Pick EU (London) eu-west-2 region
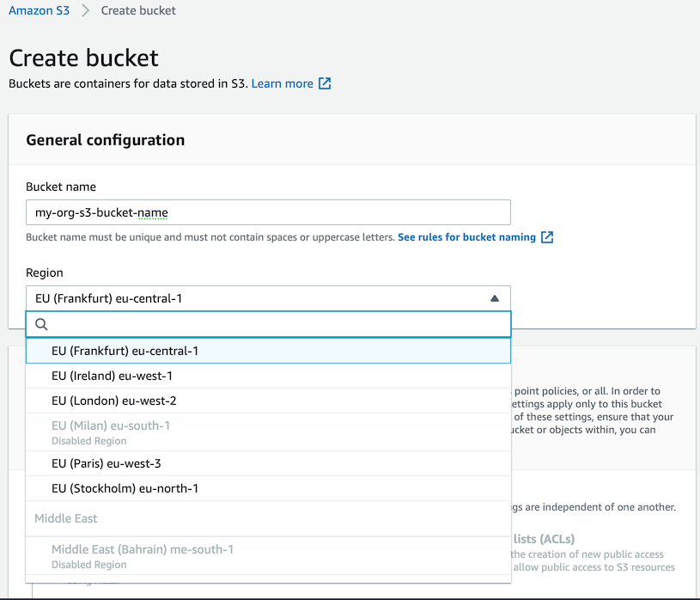Image resolution: width=700 pixels, height=600 pixels. tap(113, 401)
